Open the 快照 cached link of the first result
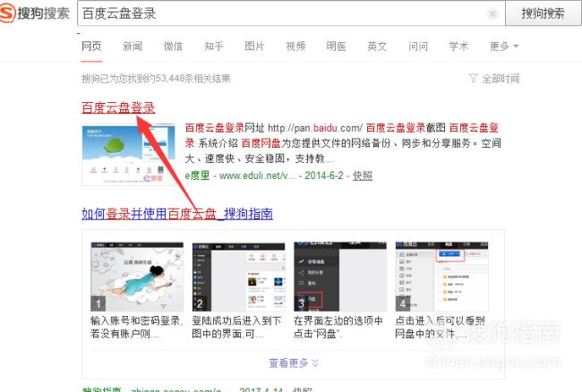 363,175
